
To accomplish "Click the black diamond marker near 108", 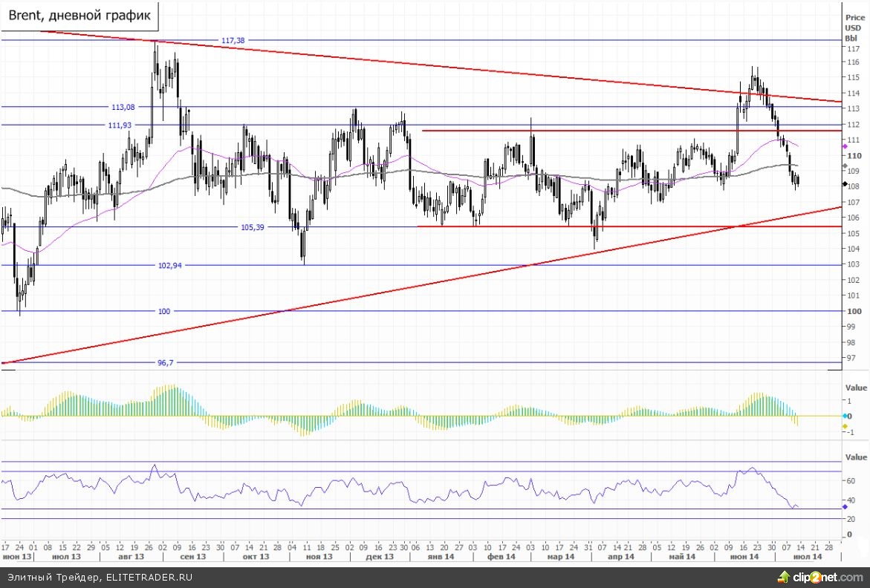I will [845, 183].
